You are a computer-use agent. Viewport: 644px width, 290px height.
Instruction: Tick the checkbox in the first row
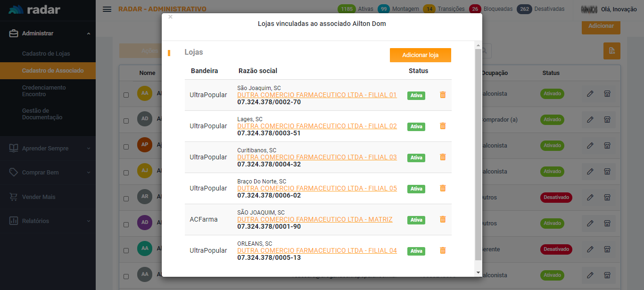coord(126,95)
